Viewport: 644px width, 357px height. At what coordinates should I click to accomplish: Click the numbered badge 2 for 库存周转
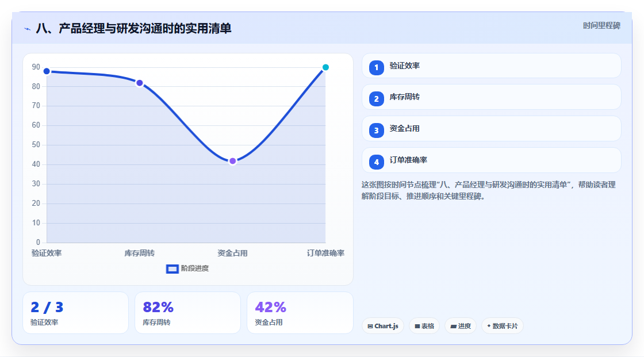[x=376, y=99]
